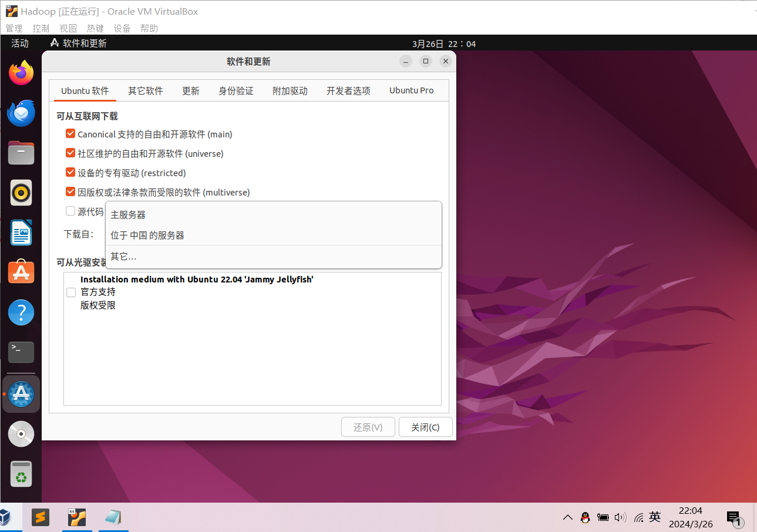Click the 关闭(C) button
The image size is (757, 532).
[x=426, y=427]
